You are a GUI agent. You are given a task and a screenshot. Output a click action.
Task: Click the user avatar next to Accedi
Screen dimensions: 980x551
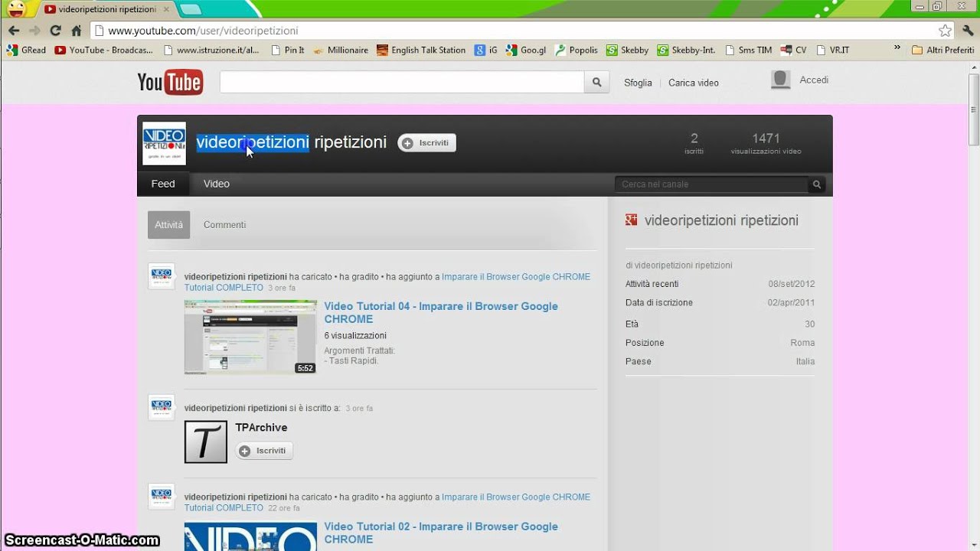click(x=781, y=80)
